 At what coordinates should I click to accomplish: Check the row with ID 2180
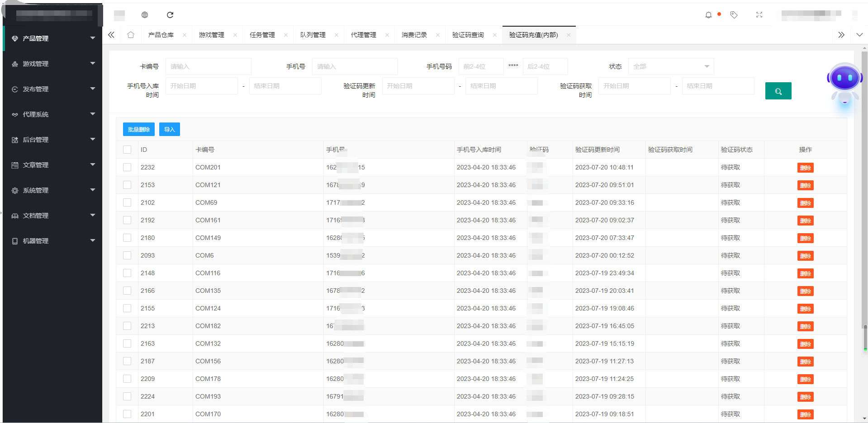coord(127,238)
